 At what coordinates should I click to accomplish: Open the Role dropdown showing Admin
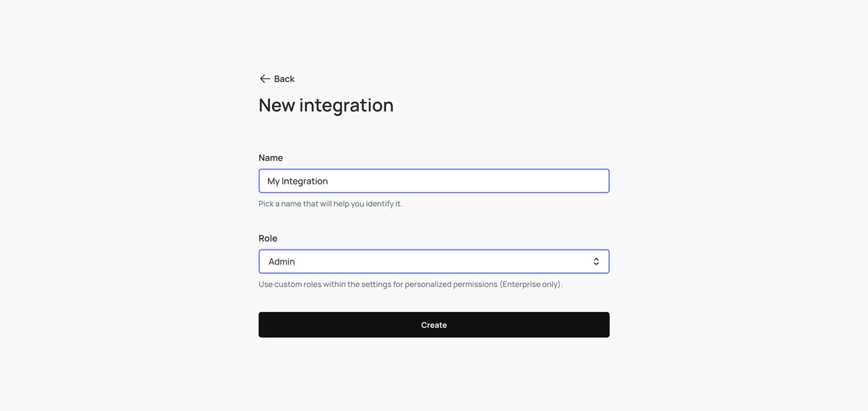433,262
